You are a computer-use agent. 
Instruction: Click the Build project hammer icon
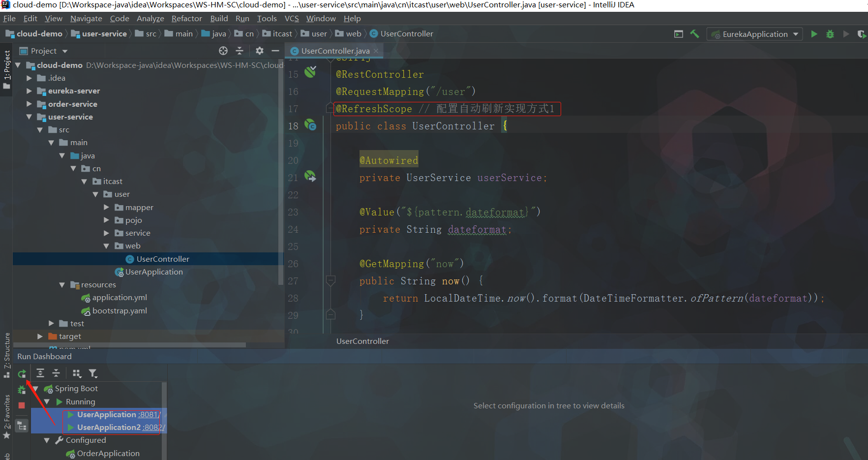coord(694,34)
